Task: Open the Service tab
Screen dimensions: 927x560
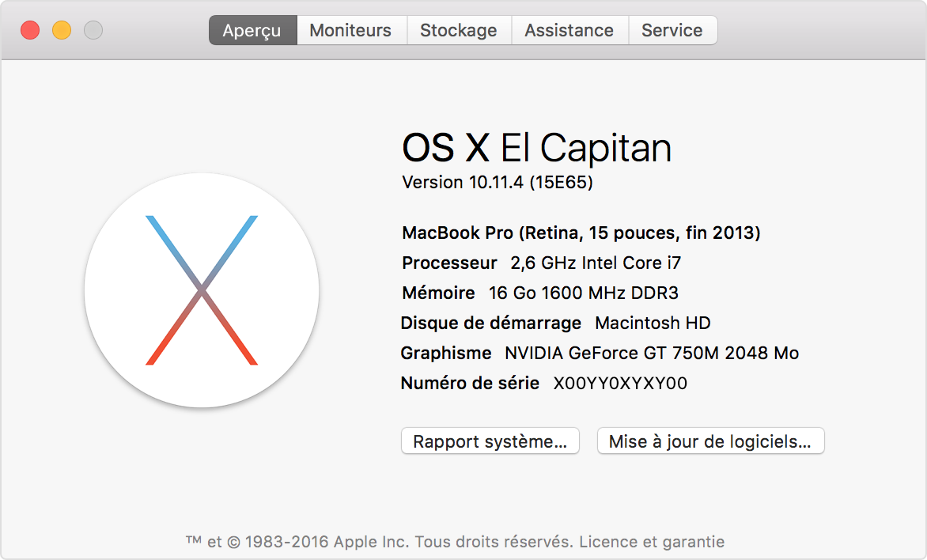Action: click(x=673, y=30)
